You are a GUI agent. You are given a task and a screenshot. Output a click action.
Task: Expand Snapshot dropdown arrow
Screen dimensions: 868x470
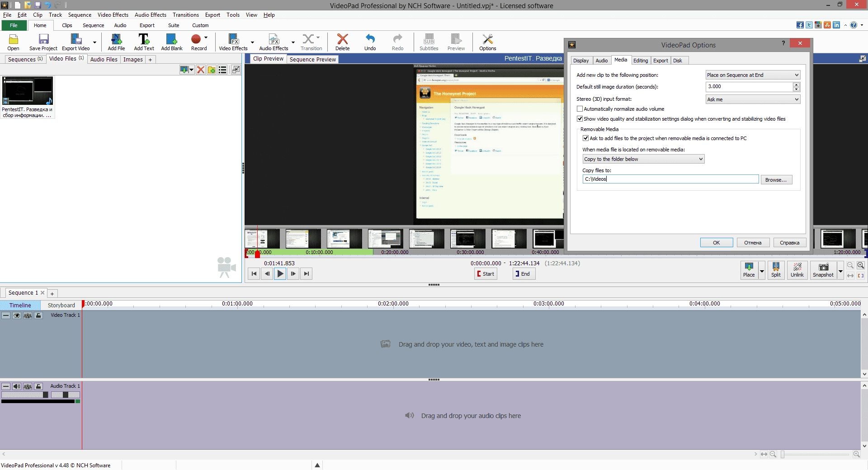tap(840, 271)
